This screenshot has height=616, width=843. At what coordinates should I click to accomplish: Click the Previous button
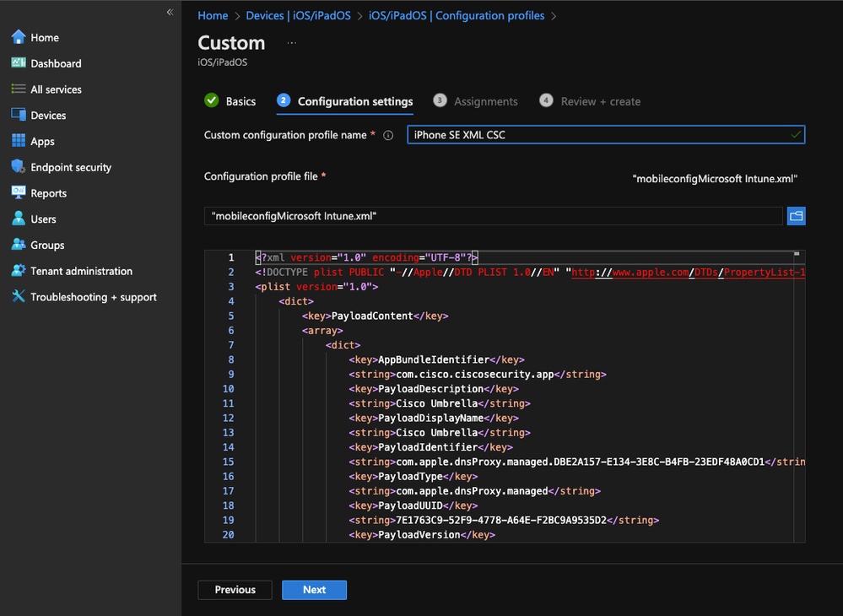pyautogui.click(x=235, y=590)
